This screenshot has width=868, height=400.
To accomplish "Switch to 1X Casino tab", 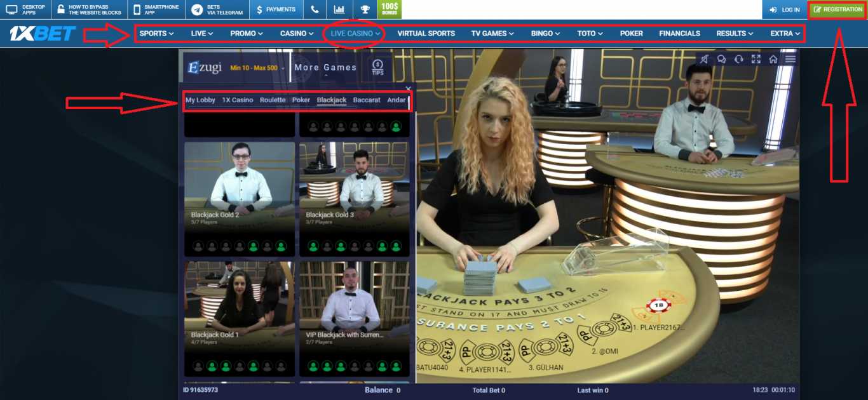I will [238, 100].
